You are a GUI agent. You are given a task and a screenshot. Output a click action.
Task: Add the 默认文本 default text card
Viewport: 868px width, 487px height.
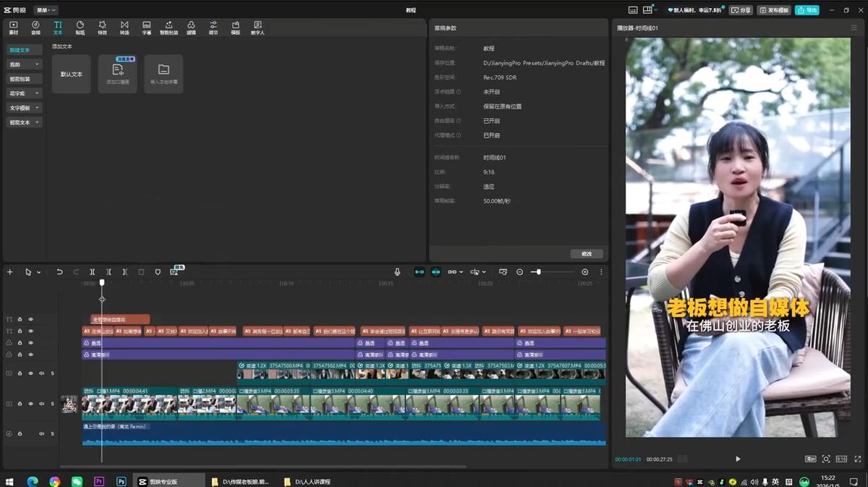click(x=71, y=74)
